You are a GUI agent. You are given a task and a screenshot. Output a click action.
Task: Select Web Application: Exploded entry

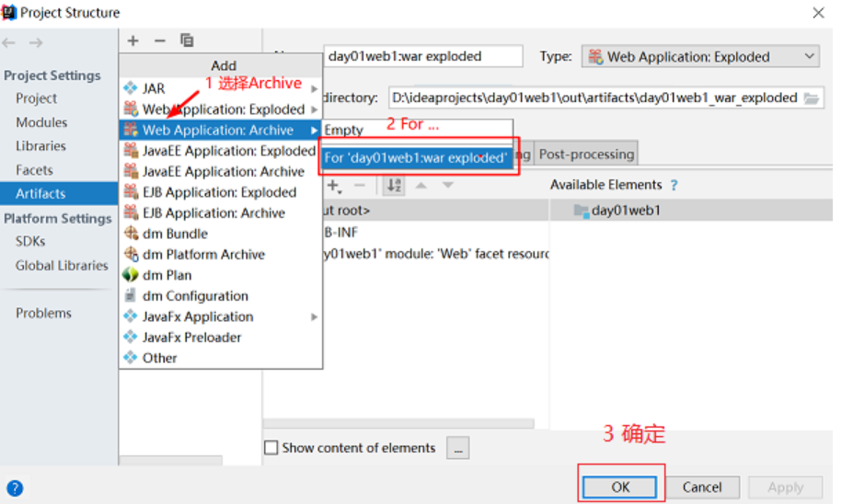(220, 109)
